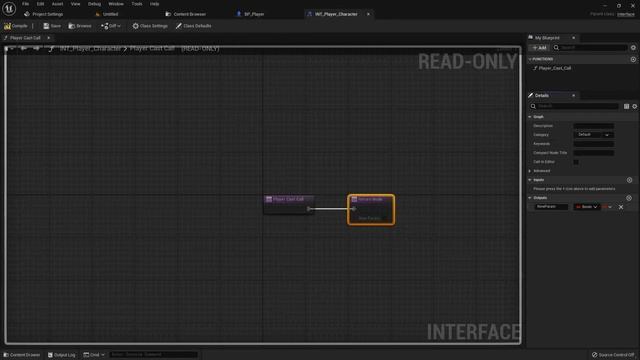The width and height of the screenshot is (640, 360).
Task: Open the Output Log
Action: [x=61, y=355]
